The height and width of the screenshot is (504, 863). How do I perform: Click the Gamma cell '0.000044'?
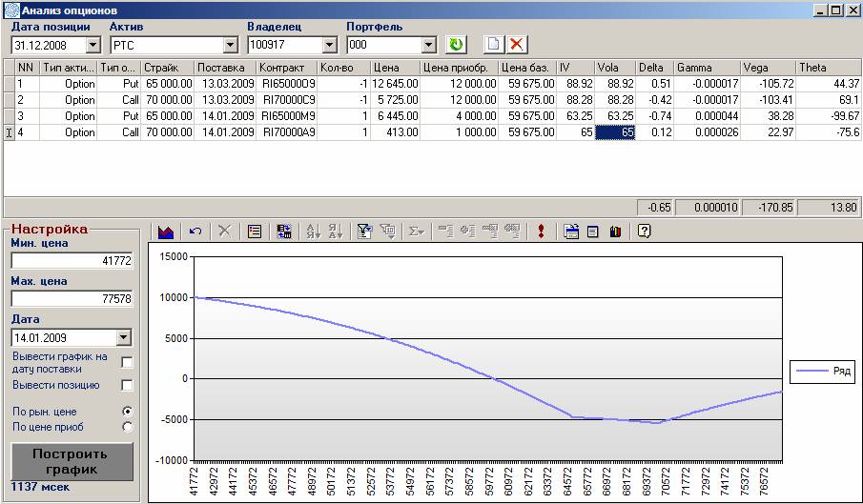708,116
